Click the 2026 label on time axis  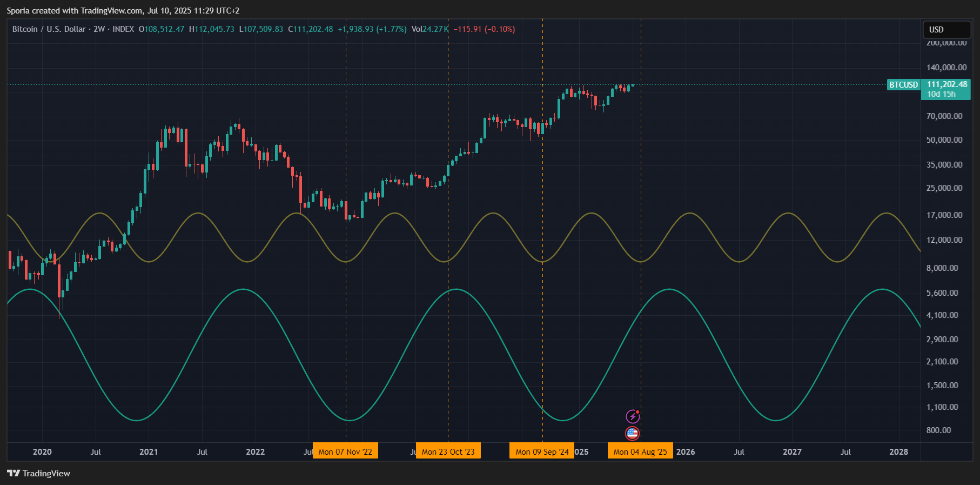pyautogui.click(x=686, y=452)
